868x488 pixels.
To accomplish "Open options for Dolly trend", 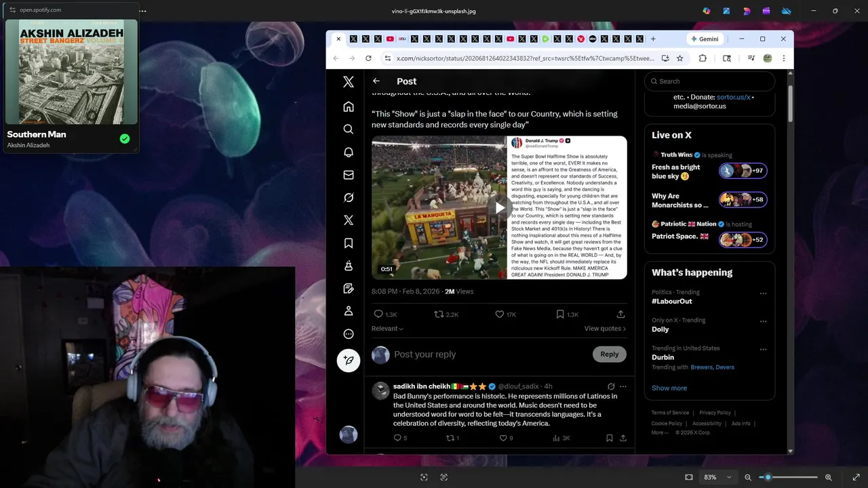I will (x=763, y=321).
